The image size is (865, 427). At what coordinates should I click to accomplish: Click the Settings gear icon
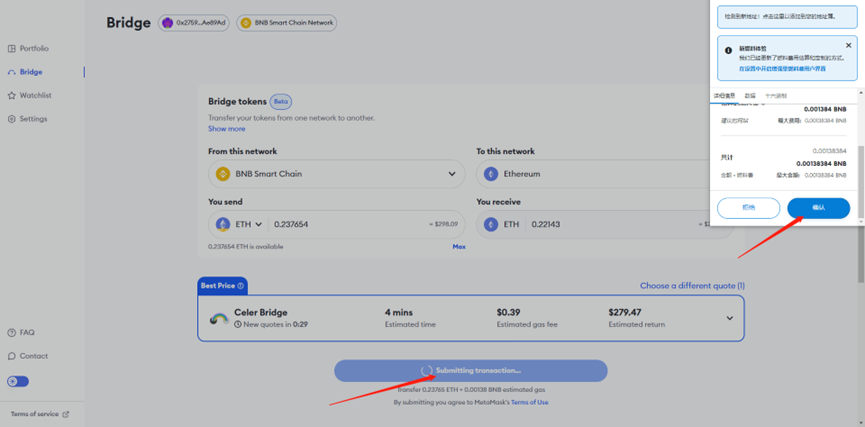12,119
